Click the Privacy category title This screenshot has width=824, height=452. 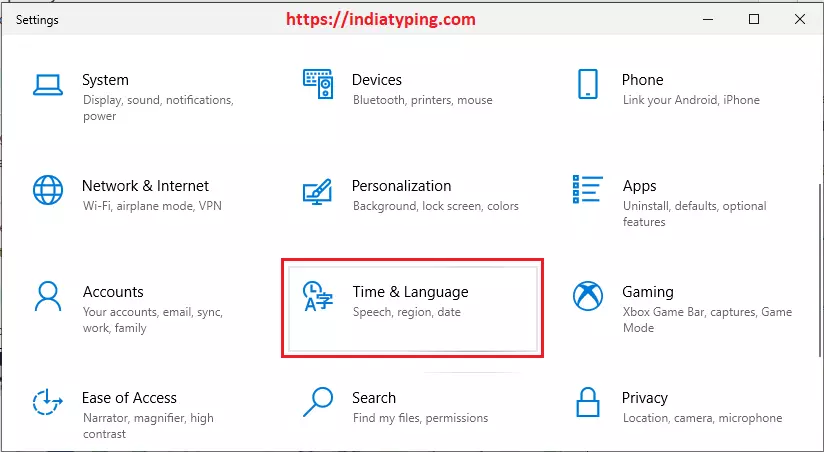645,398
